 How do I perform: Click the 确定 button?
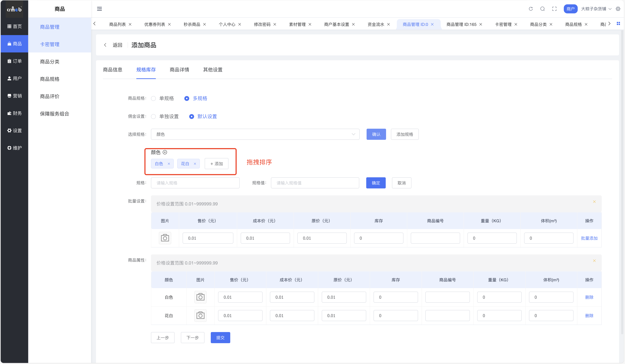[376, 183]
